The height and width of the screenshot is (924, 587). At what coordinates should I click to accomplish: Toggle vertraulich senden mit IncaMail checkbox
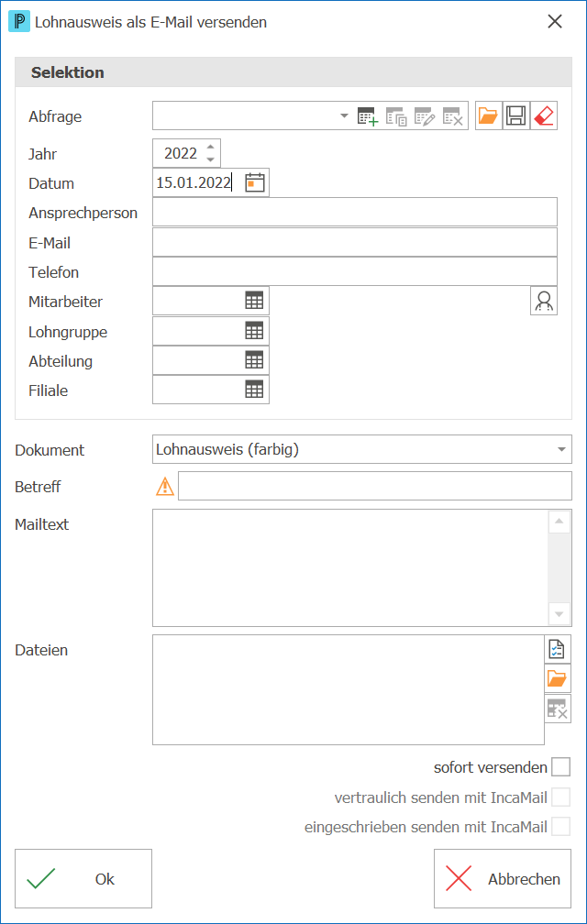[560, 797]
